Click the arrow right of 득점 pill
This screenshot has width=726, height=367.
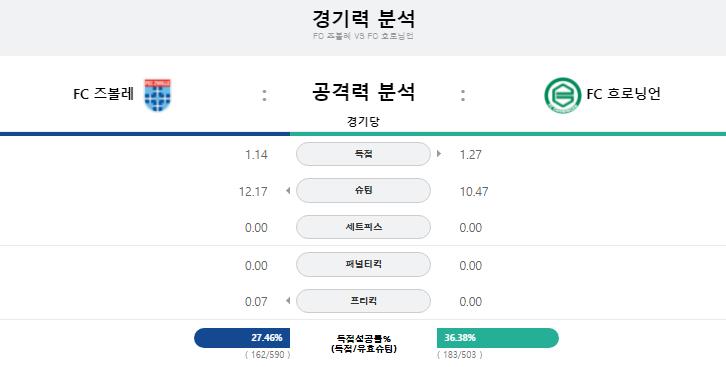439,154
